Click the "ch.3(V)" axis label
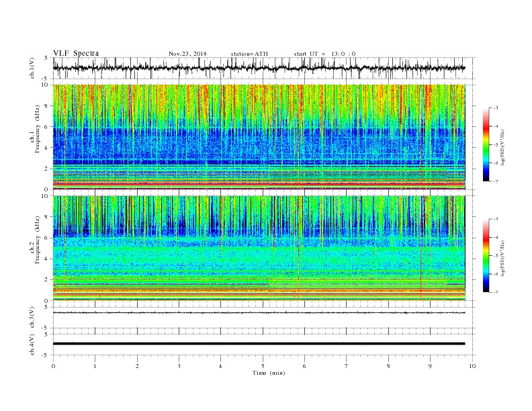Viewport: 532px width, 411px height. click(32, 318)
